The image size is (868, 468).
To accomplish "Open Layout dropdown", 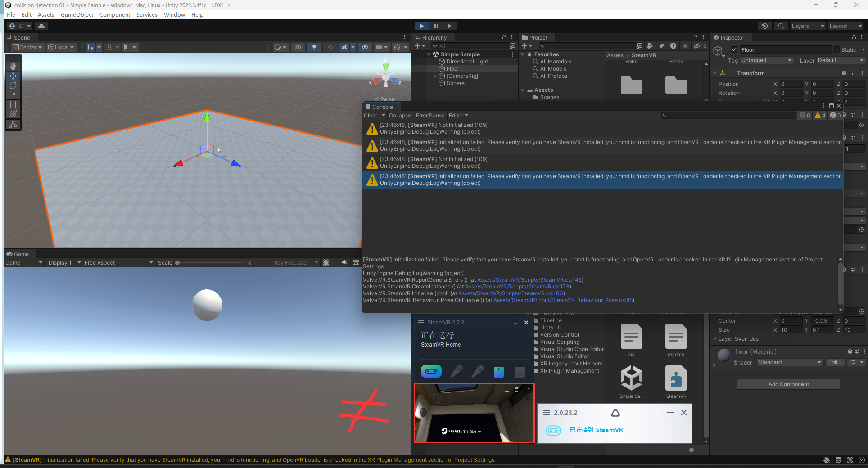I will pyautogui.click(x=845, y=26).
